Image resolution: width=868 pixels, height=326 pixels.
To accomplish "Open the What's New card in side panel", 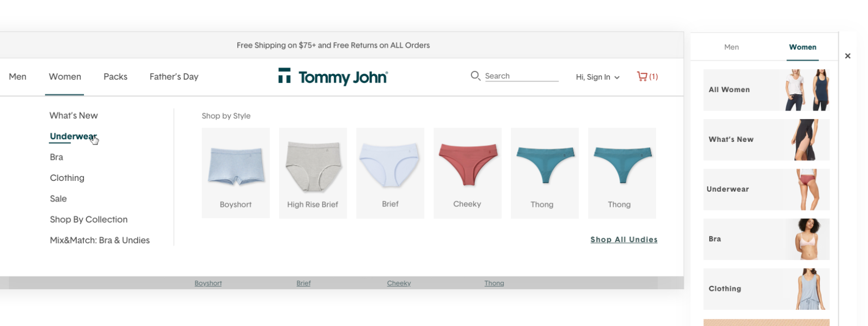I will pyautogui.click(x=766, y=140).
